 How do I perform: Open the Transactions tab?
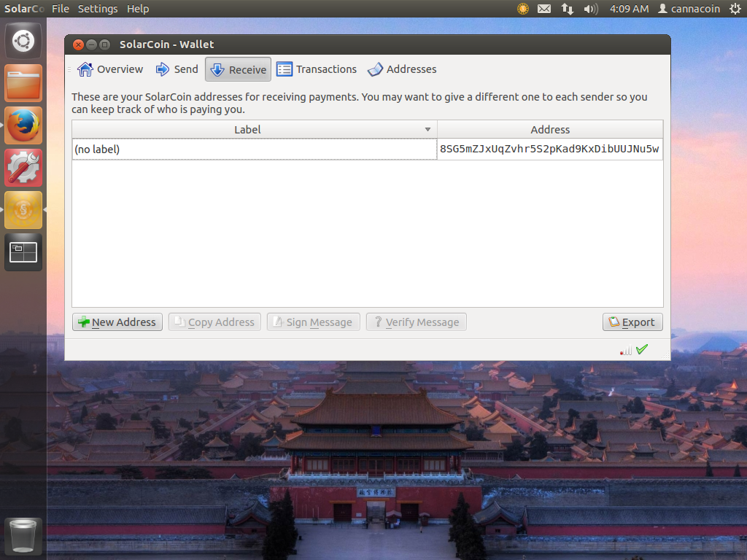(317, 69)
